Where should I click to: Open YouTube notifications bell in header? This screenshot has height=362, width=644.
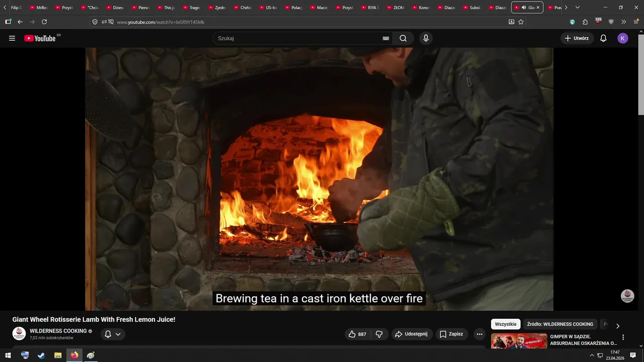(603, 38)
